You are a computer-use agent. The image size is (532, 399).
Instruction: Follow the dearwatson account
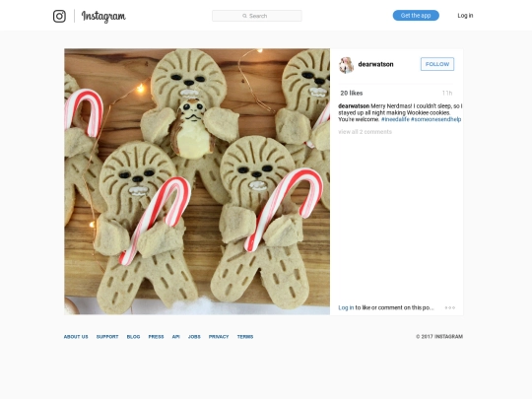point(437,64)
